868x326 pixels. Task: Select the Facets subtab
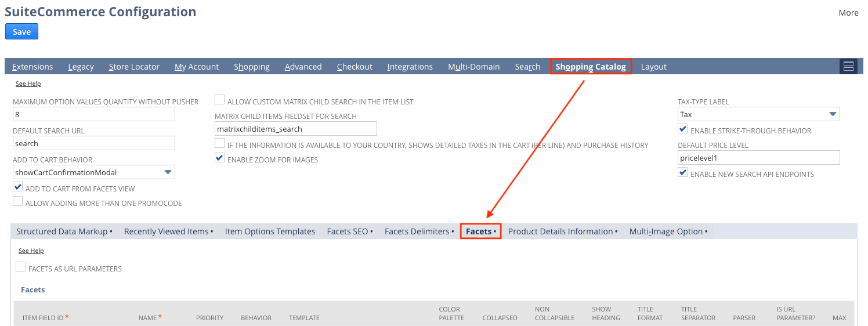481,231
